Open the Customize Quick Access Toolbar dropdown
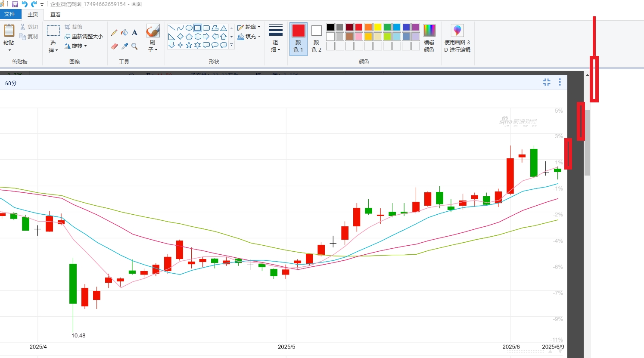644x358 pixels. point(42,4)
